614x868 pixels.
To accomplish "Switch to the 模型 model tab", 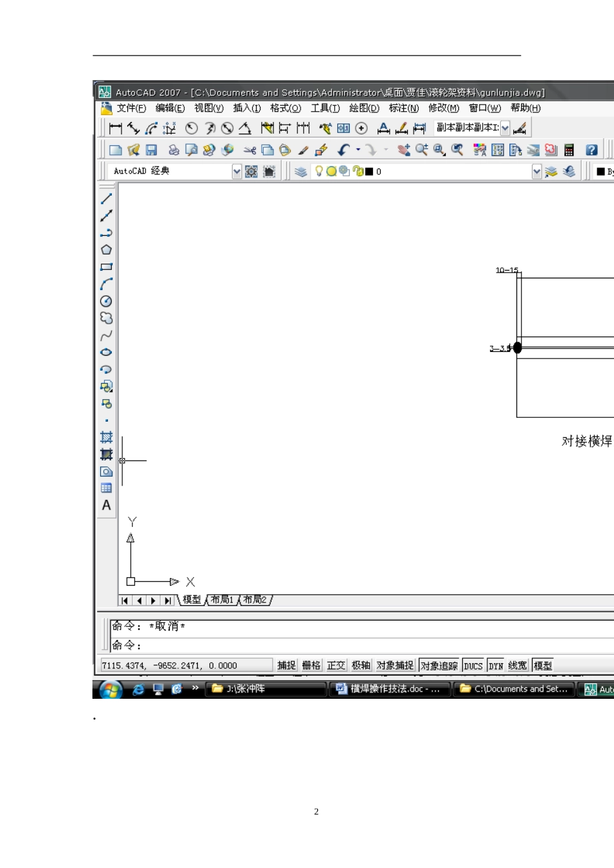I will point(192,600).
